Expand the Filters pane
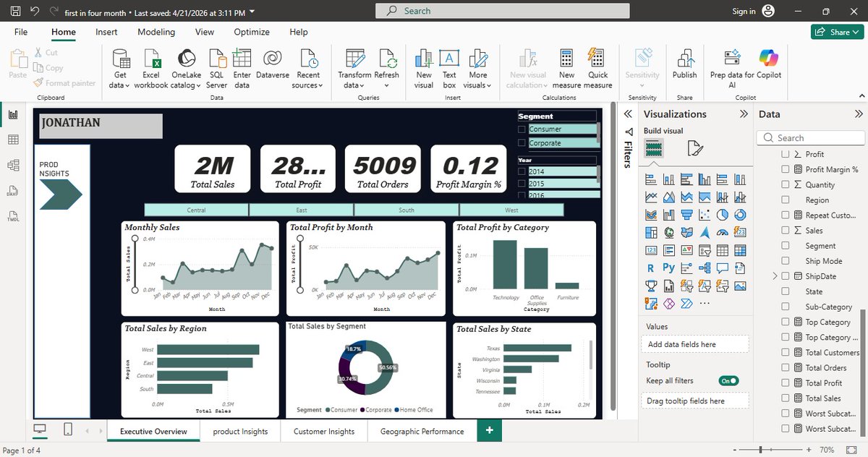The height and width of the screenshot is (457, 868). [628, 114]
